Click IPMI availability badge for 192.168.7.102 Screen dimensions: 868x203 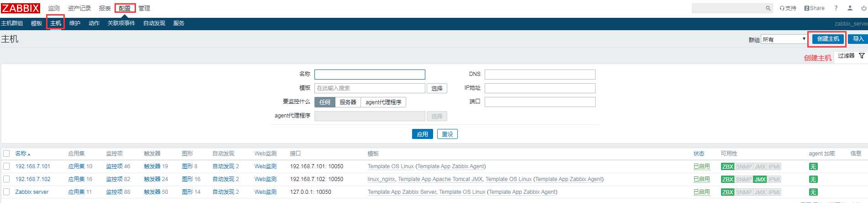(x=774, y=180)
